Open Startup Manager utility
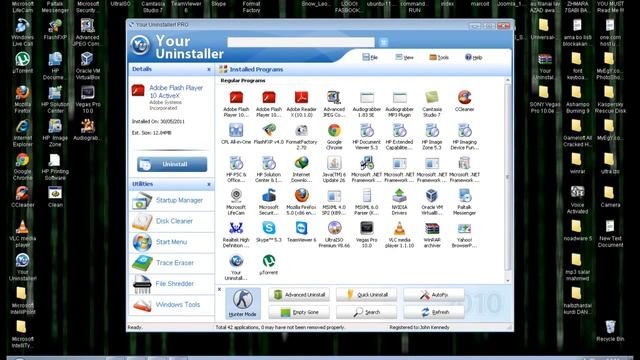Image resolution: width=640 pixels, height=360 pixels. click(171, 200)
